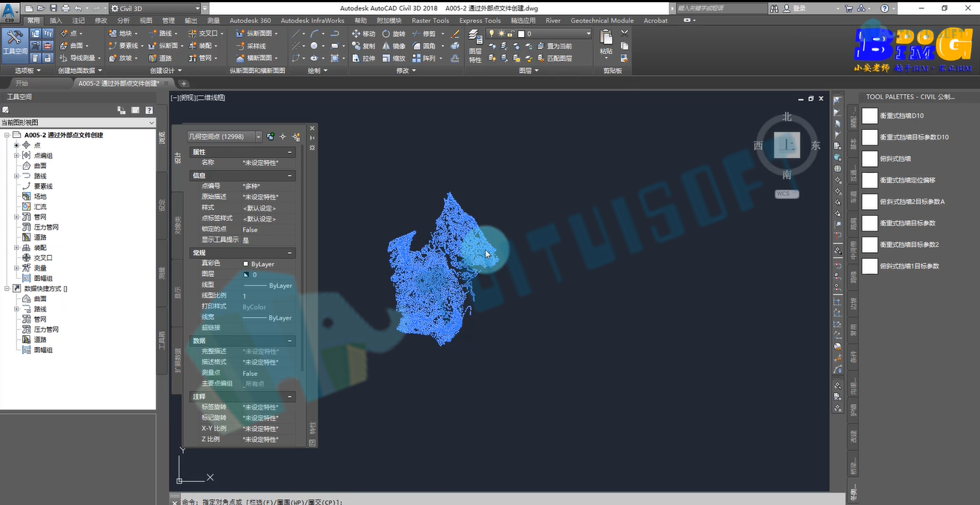
Task: Expand the 点编组 tree node
Action: pyautogui.click(x=16, y=156)
